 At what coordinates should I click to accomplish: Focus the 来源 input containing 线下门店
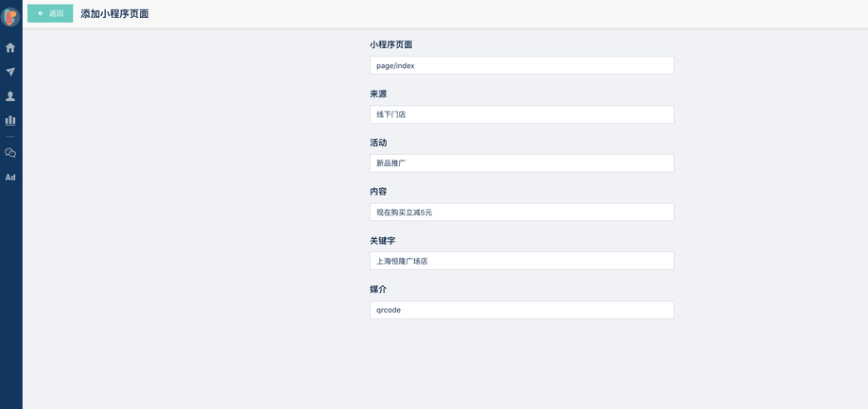[x=521, y=114]
